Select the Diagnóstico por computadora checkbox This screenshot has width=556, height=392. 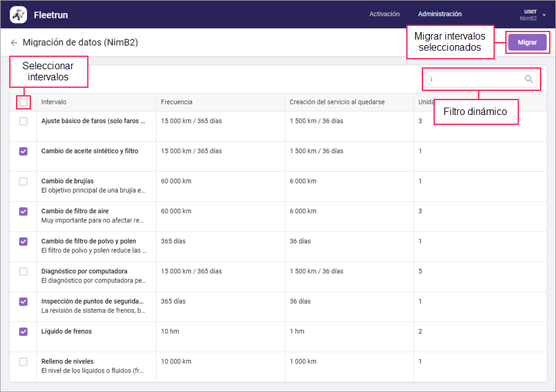24,271
